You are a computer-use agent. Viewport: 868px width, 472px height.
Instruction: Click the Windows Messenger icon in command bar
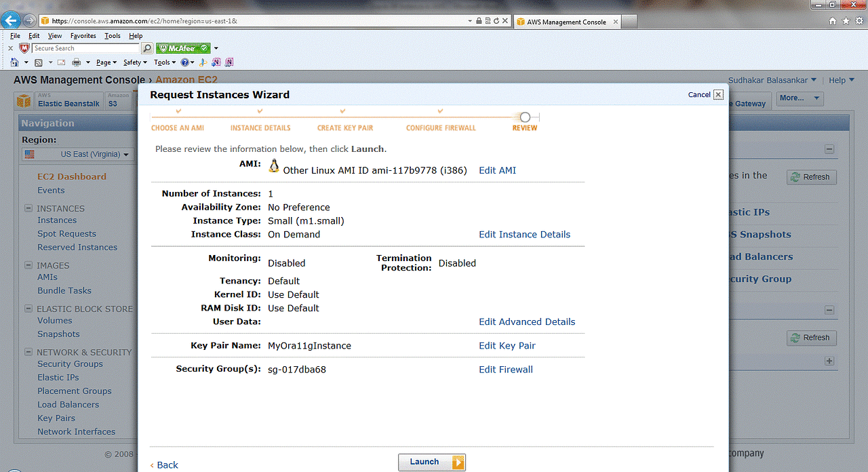(x=204, y=62)
